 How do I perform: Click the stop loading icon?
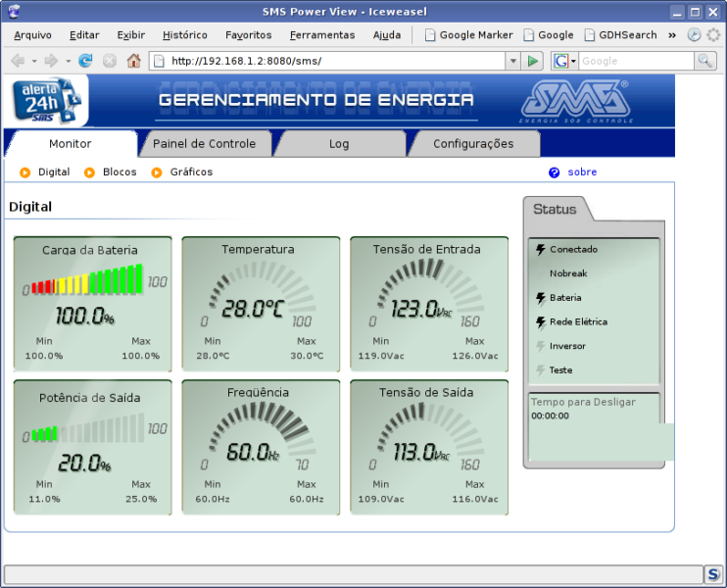[x=110, y=61]
